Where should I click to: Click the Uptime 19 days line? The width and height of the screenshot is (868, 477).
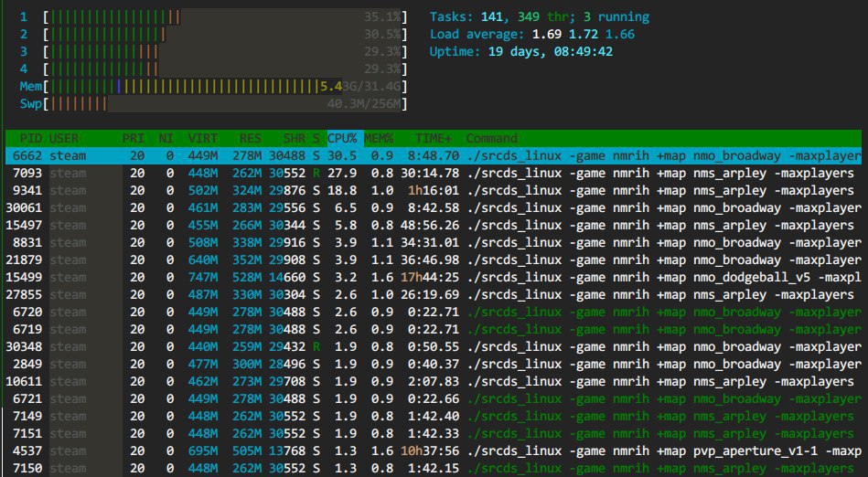point(521,52)
